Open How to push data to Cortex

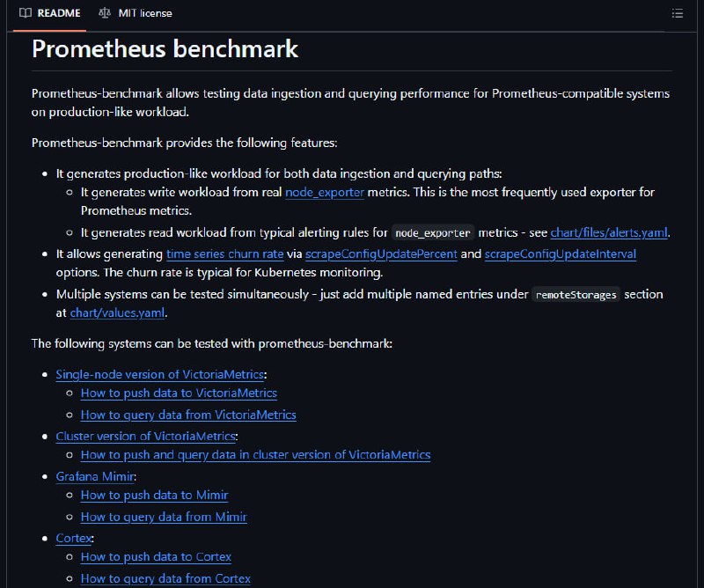click(x=156, y=557)
